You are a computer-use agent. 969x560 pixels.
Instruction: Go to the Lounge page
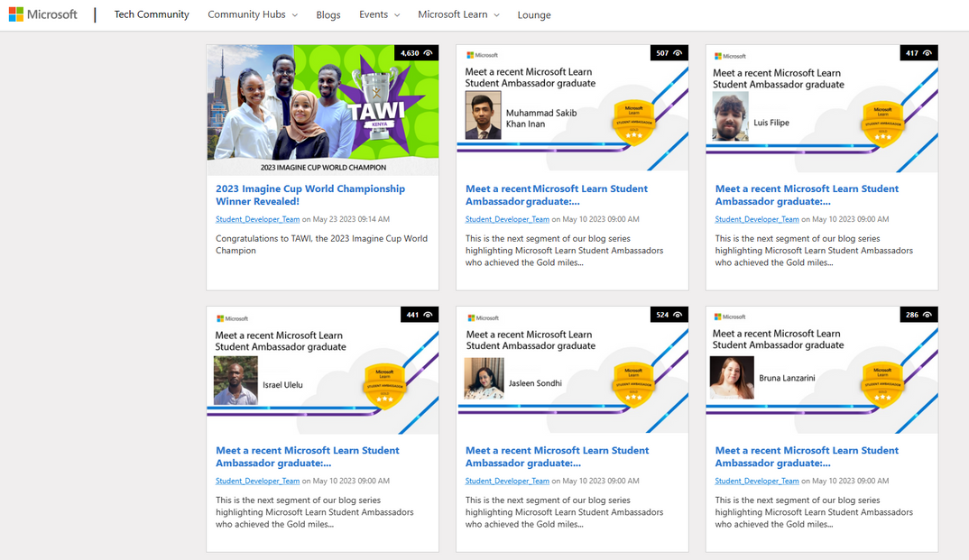click(534, 14)
